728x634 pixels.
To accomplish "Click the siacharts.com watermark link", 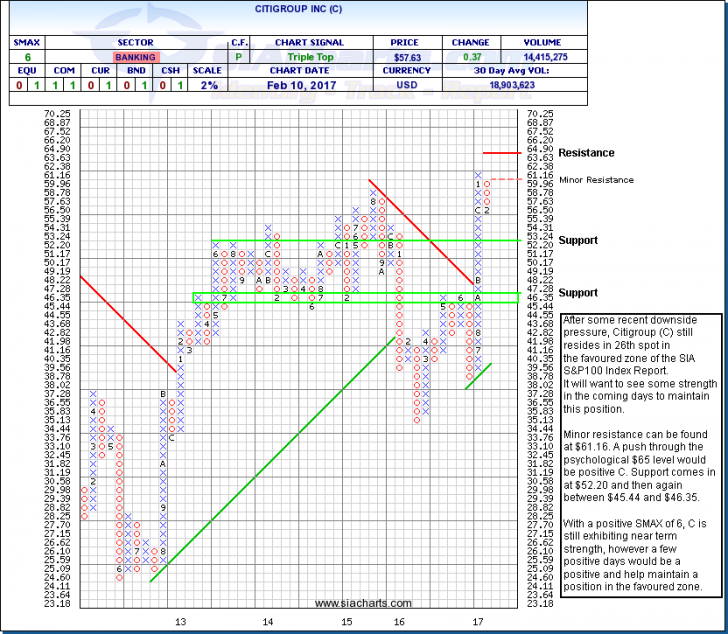I will 362,604.
